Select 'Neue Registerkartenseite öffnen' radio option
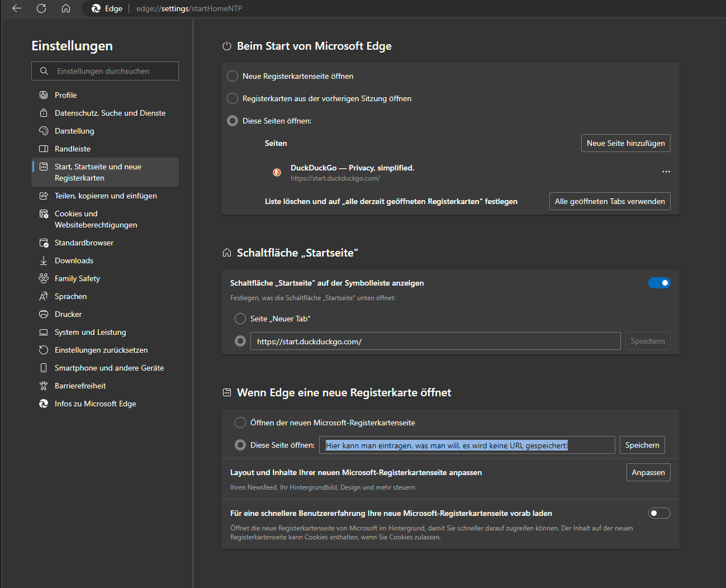Viewport: 726px width, 588px height. click(232, 76)
